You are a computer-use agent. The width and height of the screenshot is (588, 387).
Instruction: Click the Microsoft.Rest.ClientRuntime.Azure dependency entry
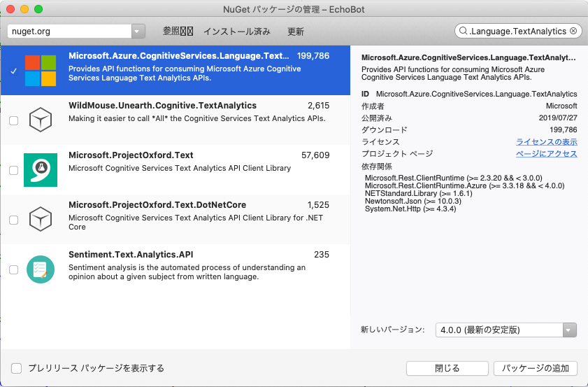[x=464, y=186]
